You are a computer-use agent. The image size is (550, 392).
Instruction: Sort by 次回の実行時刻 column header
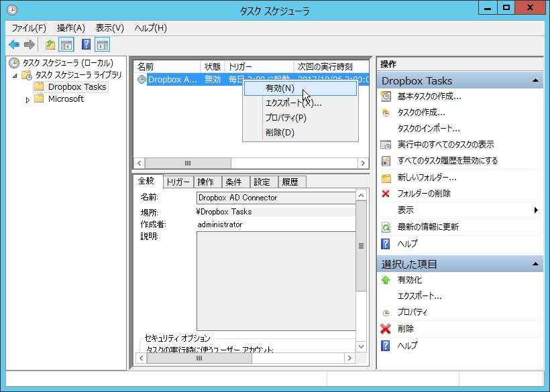click(x=331, y=66)
